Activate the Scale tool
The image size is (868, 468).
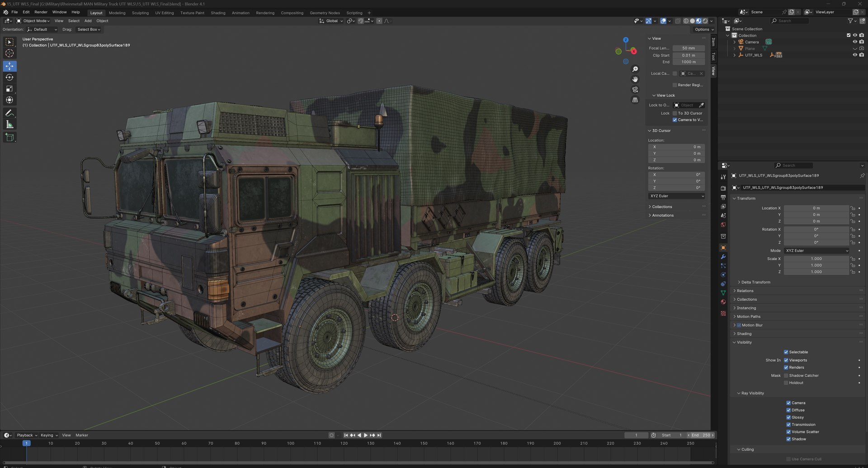[9, 89]
